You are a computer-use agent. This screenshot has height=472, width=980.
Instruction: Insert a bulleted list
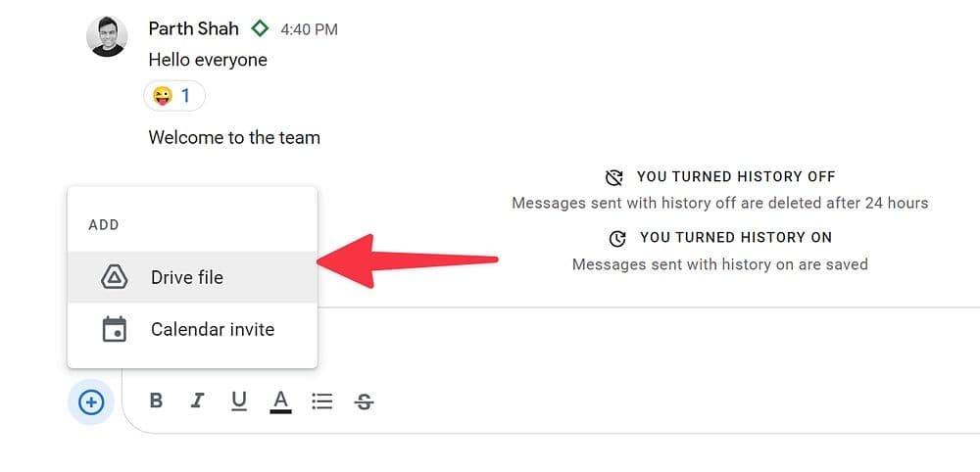321,401
